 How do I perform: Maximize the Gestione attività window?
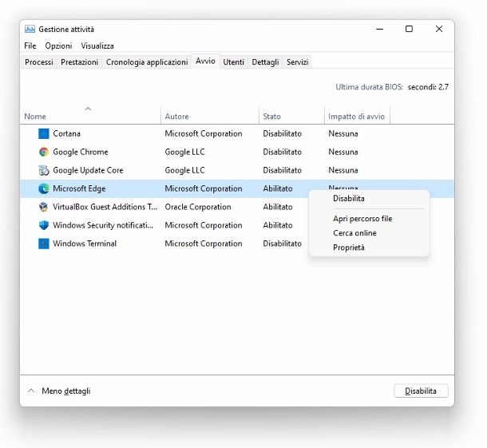(x=409, y=29)
